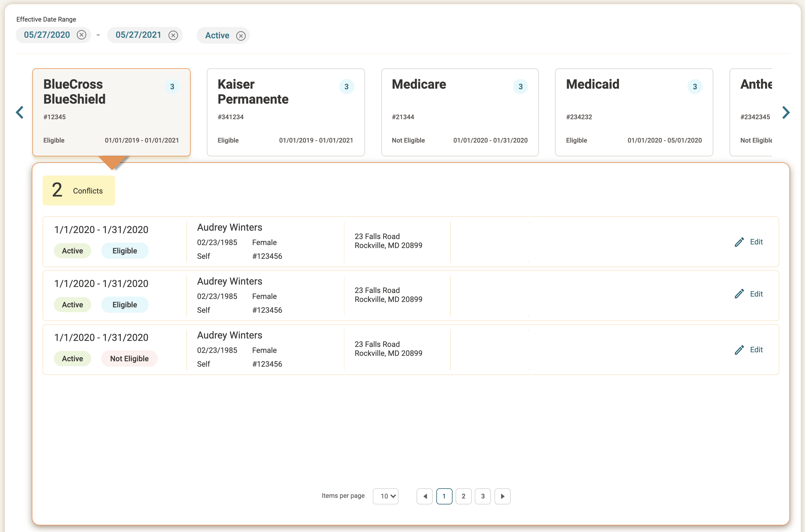This screenshot has height=532, width=805.
Task: Select the partially visible Anthem card
Action: (x=751, y=112)
